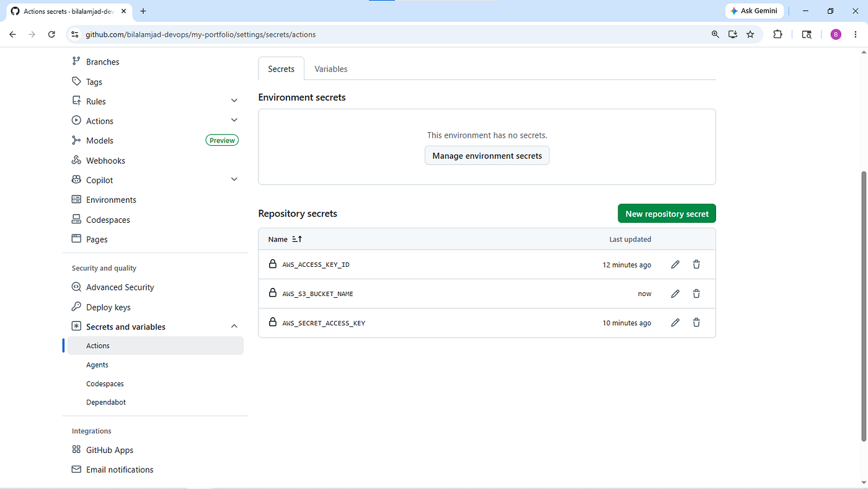Select the Secrets tab
This screenshot has width=868, height=489.
coord(281,69)
